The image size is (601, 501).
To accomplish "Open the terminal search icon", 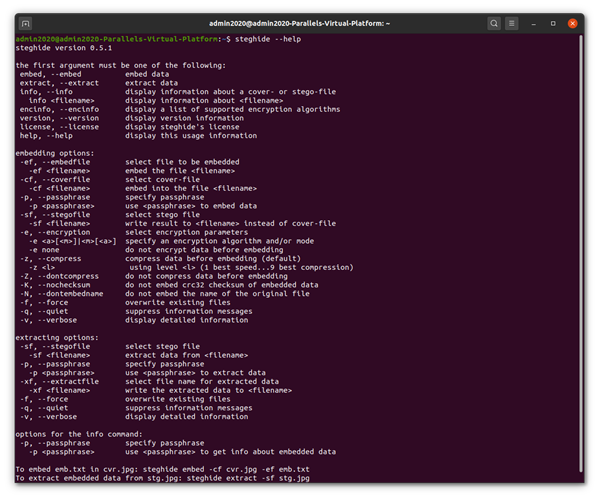I will click(x=494, y=23).
